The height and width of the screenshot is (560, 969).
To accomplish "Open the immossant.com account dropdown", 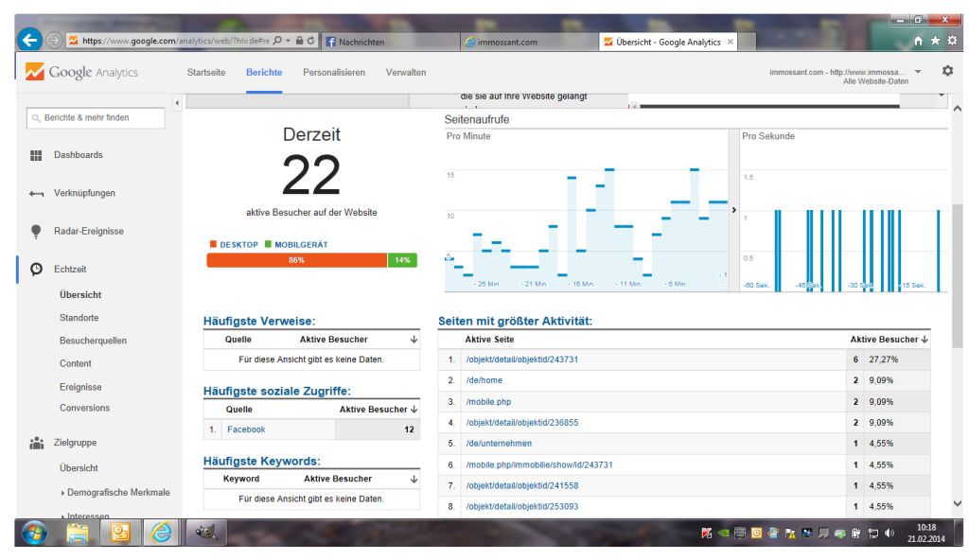I will tap(917, 72).
